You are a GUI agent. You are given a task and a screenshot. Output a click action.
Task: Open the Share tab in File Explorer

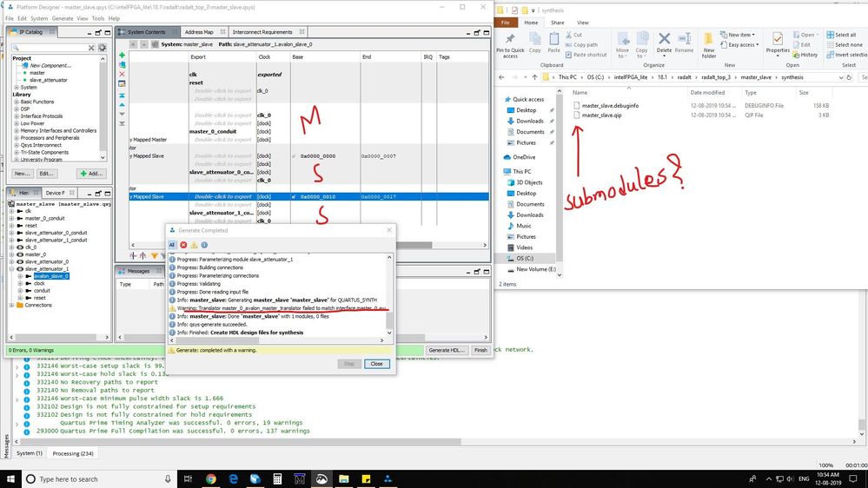[558, 23]
